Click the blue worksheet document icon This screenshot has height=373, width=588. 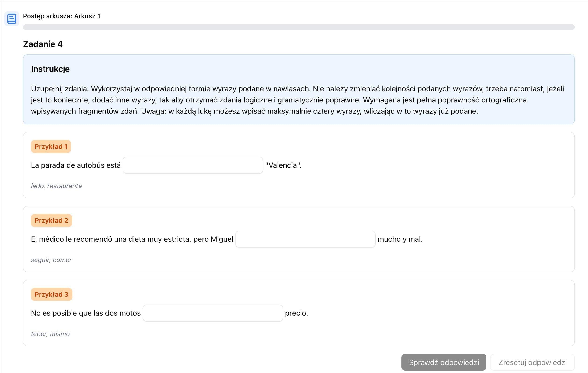(11, 18)
